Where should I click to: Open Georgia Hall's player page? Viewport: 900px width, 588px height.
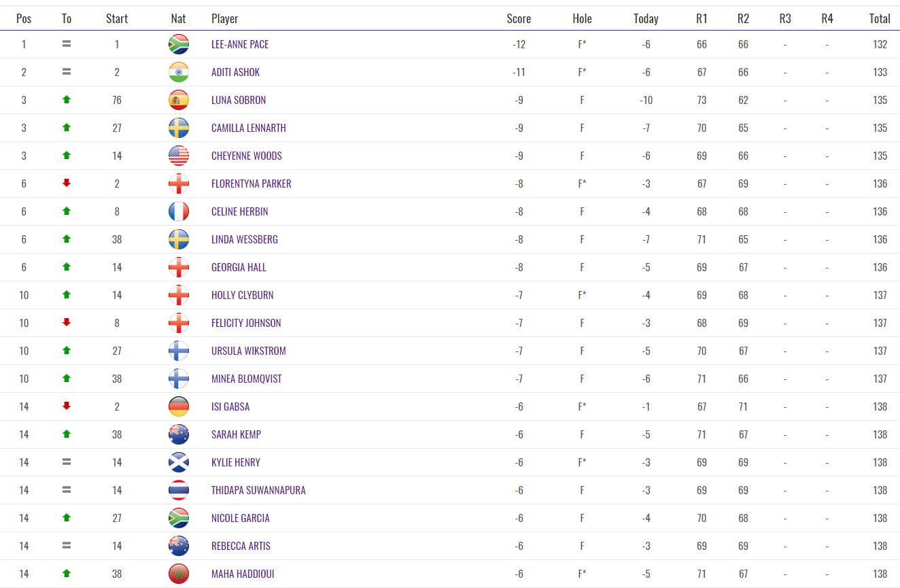point(239,267)
